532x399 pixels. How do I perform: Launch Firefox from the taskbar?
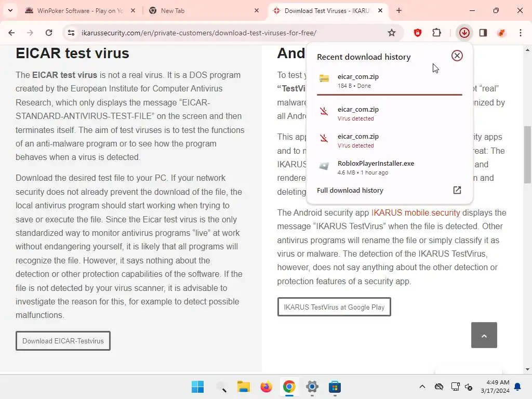point(267,387)
